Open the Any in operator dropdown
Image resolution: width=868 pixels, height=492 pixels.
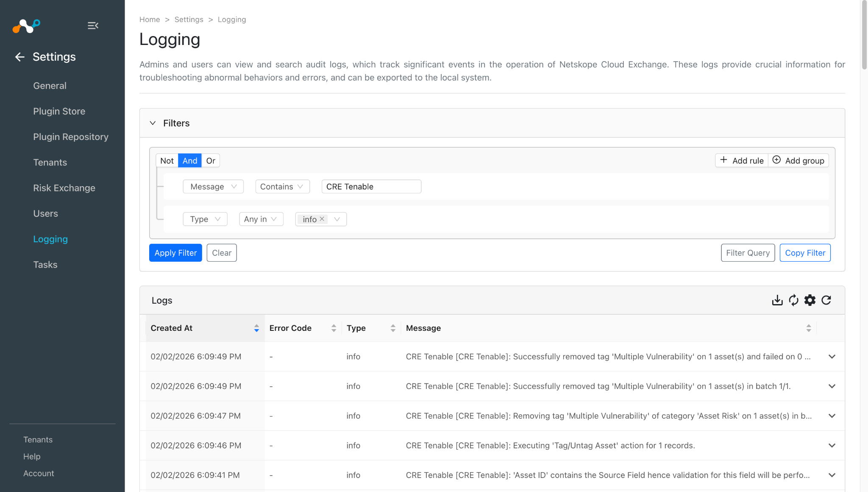click(261, 219)
